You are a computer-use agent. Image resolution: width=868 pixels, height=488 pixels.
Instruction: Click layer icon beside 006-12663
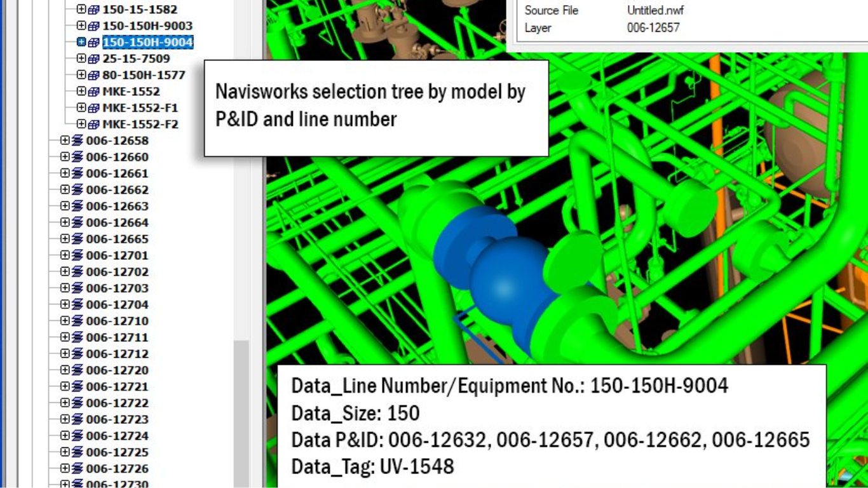[x=78, y=207]
